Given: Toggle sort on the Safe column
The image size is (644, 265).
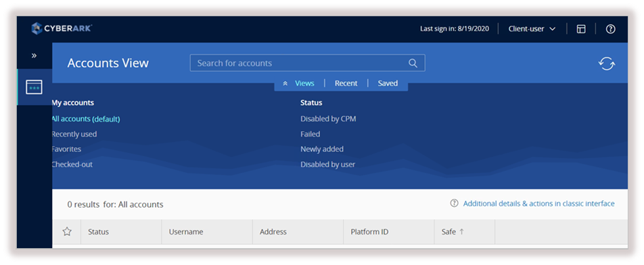Looking at the screenshot, I should 465,232.
